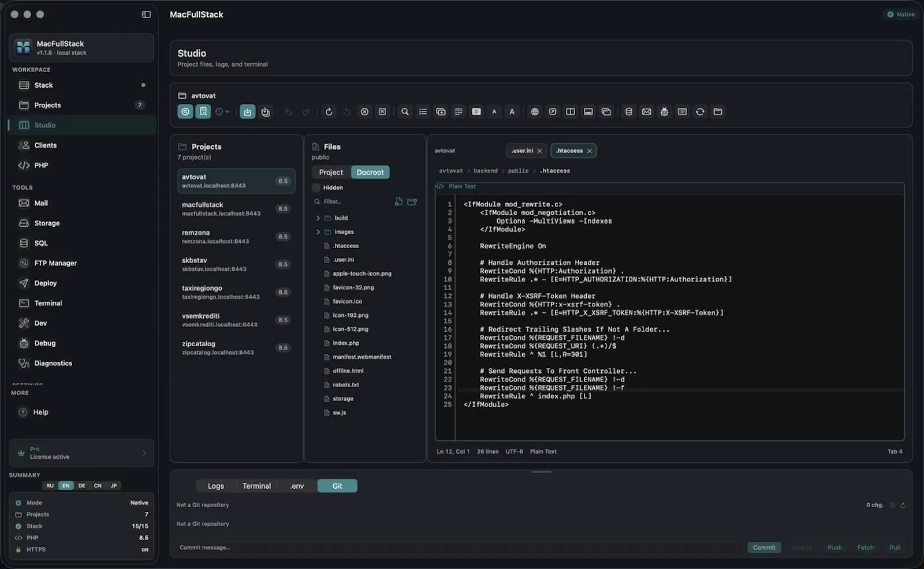
Task: Click the new file icon in Files panel
Action: pyautogui.click(x=398, y=201)
